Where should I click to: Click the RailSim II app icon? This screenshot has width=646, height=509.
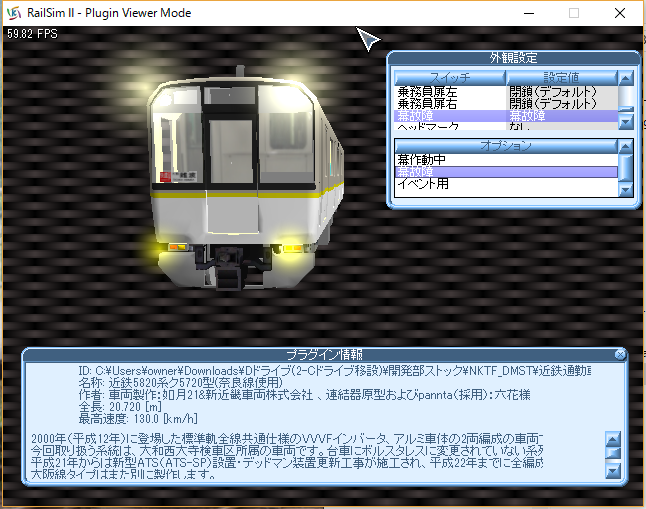tap(14, 13)
